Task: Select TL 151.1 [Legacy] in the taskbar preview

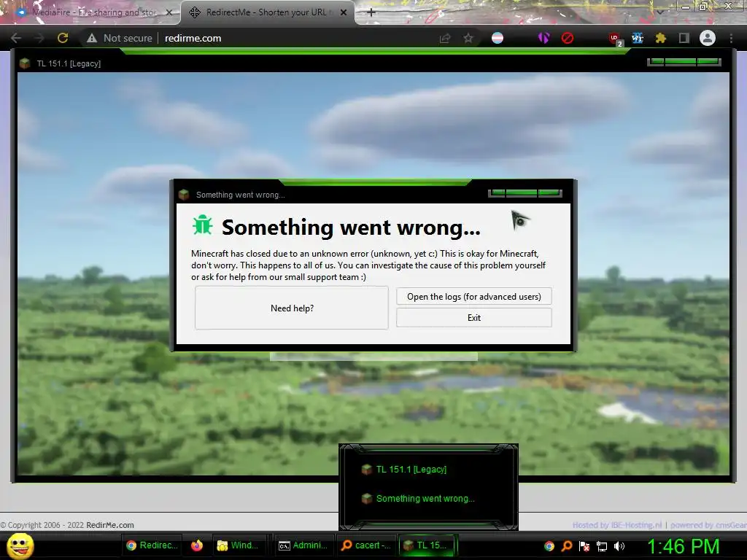Action: pos(411,469)
